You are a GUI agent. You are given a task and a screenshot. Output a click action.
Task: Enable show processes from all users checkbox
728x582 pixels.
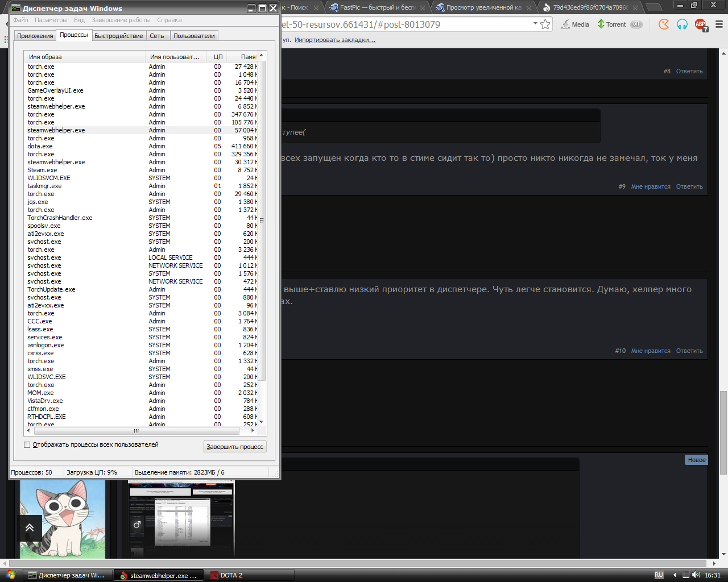(27, 445)
